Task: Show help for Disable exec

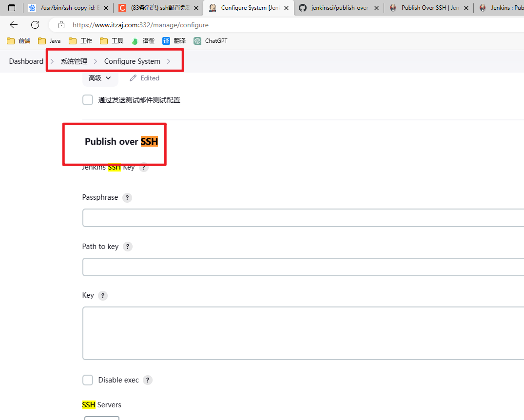Action: click(148, 380)
